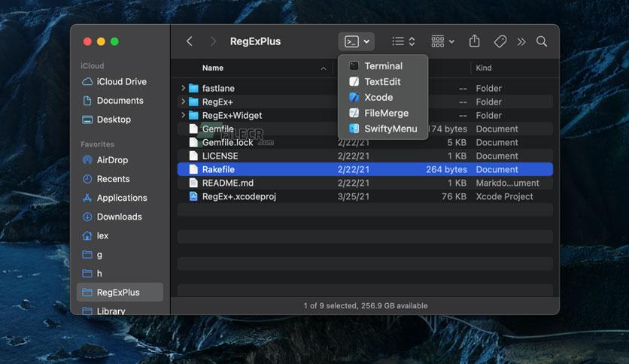The width and height of the screenshot is (629, 364).
Task: Open Desktop in sidebar
Action: pyautogui.click(x=120, y=120)
